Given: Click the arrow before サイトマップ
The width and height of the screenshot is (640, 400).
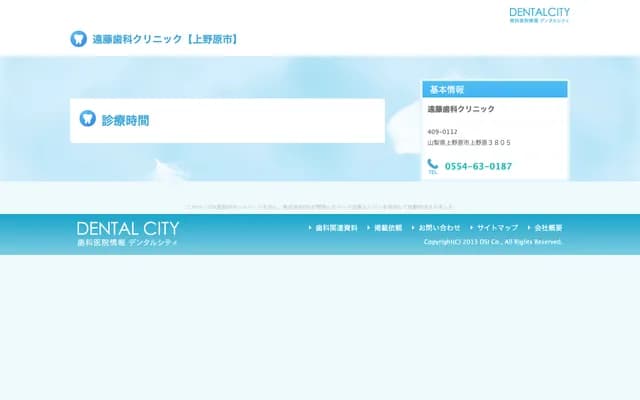Looking at the screenshot, I should pyautogui.click(x=472, y=228).
